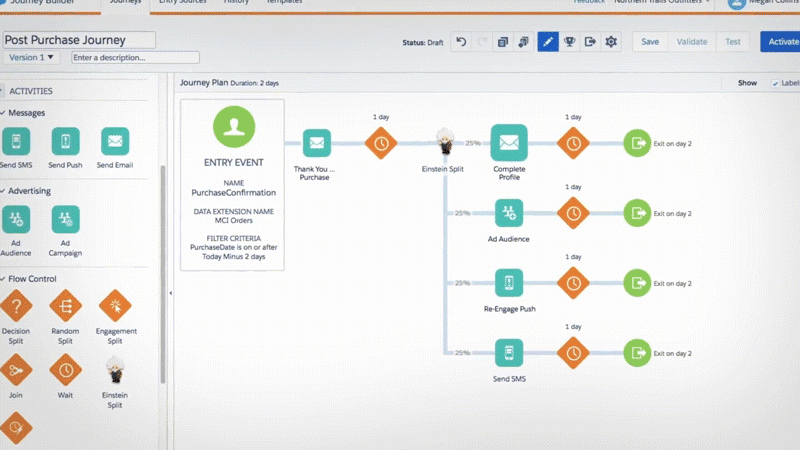Open the Version 1 dropdown
The image size is (800, 450).
32,58
